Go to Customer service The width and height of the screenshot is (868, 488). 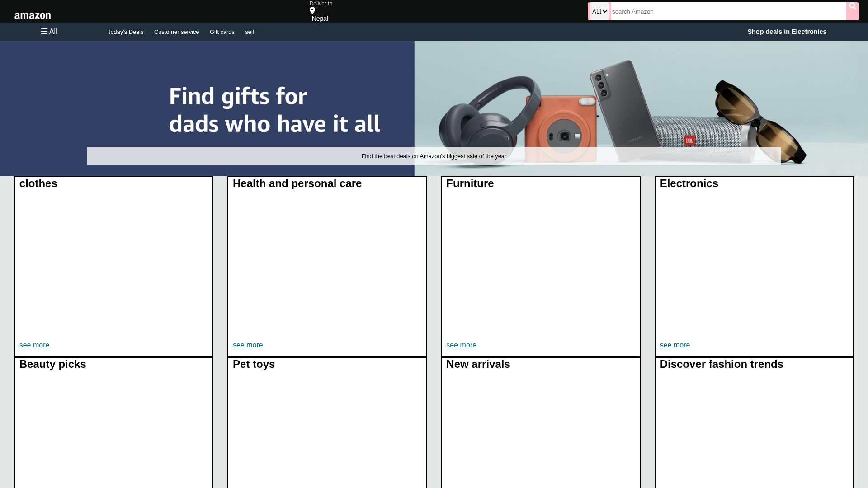[176, 32]
